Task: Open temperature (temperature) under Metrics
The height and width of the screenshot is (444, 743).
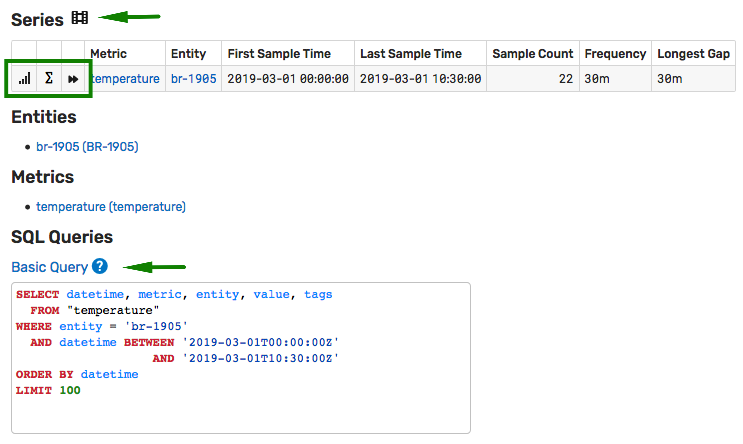Action: (111, 207)
